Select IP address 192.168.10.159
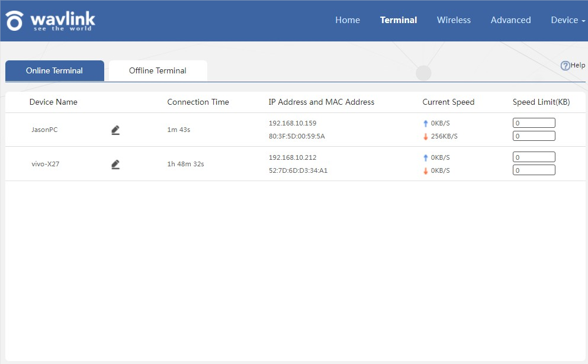This screenshot has width=588, height=364. [293, 123]
